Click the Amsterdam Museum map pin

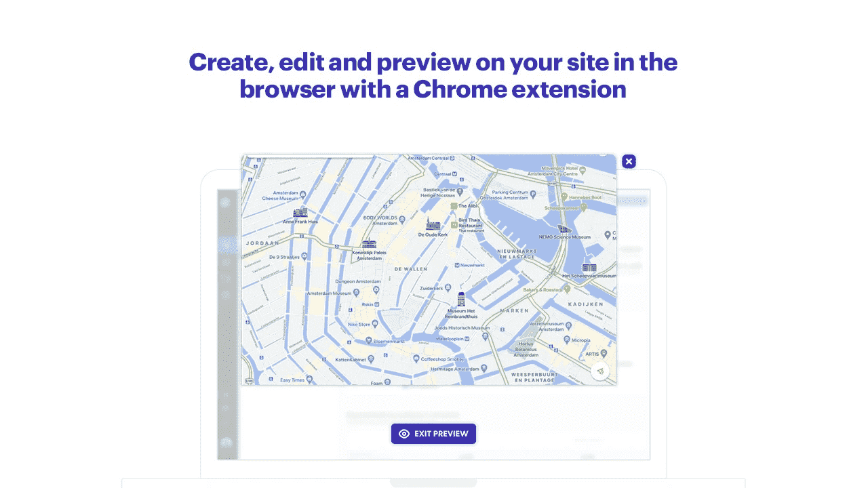click(357, 293)
